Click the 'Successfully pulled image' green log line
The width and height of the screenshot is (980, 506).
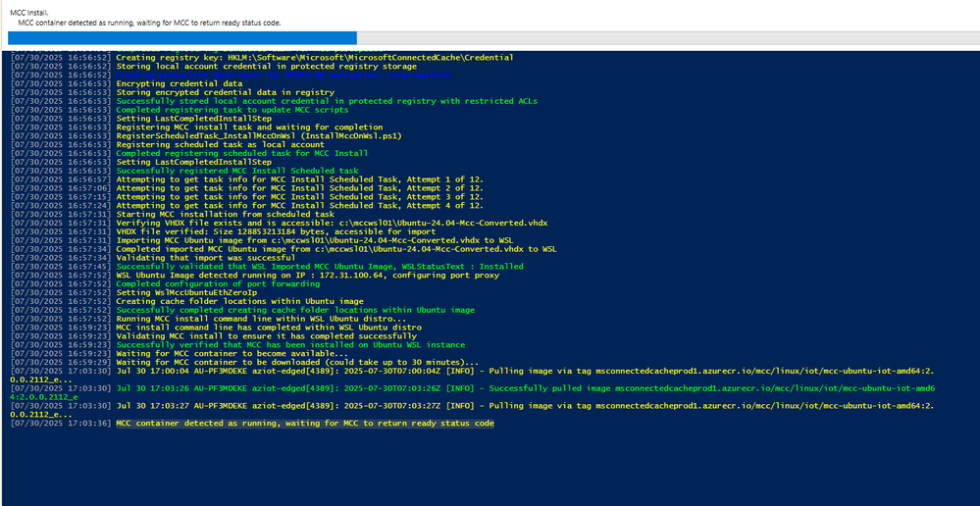473,392
